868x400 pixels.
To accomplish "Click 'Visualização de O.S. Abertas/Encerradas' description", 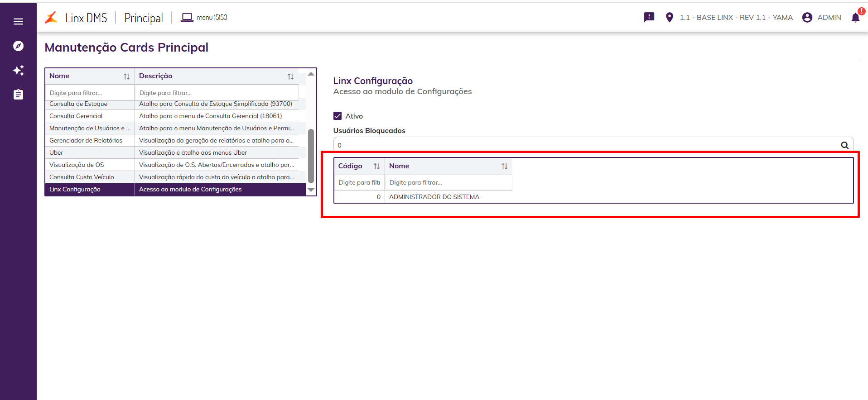I will click(x=217, y=165).
